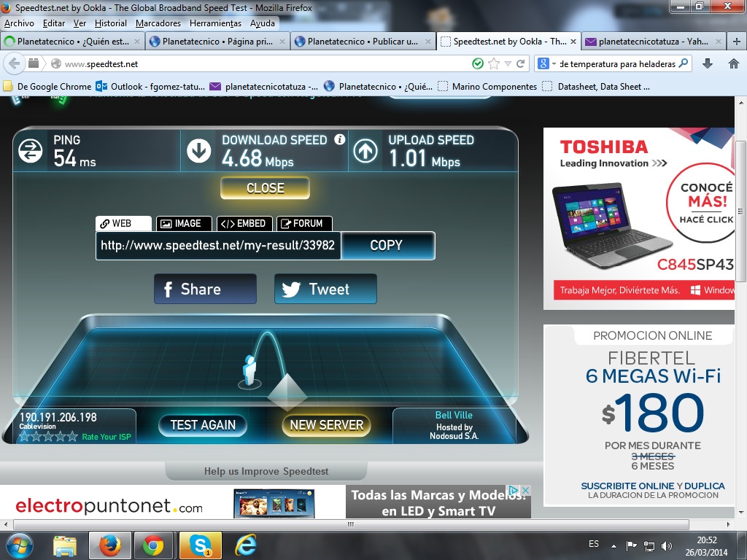Open the Ver menu
747x560 pixels.
pos(80,23)
